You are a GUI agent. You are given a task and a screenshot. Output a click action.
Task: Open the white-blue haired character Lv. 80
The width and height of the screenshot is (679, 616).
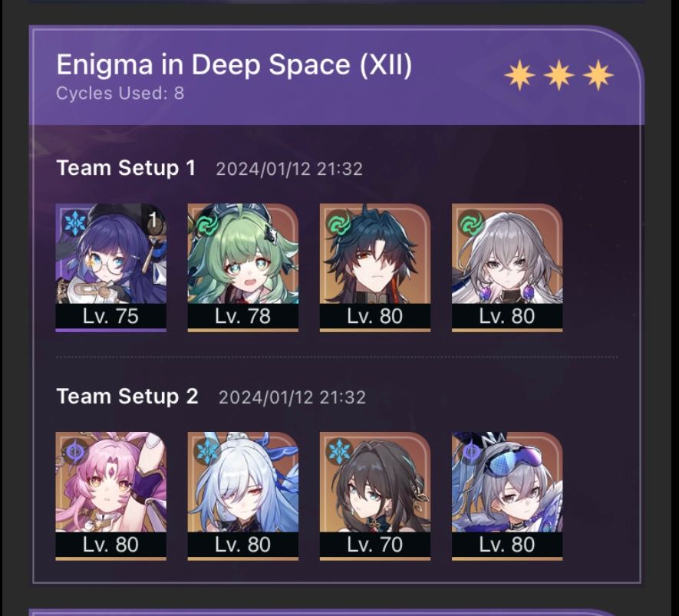coord(243,496)
